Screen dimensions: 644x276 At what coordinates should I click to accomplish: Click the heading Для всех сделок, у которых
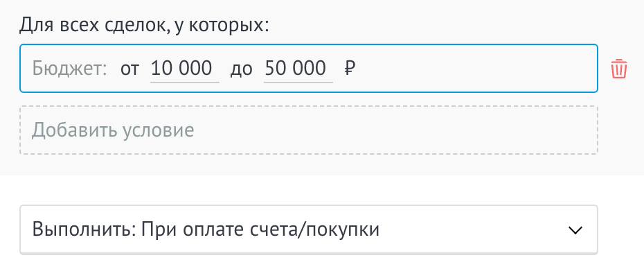[x=144, y=26]
